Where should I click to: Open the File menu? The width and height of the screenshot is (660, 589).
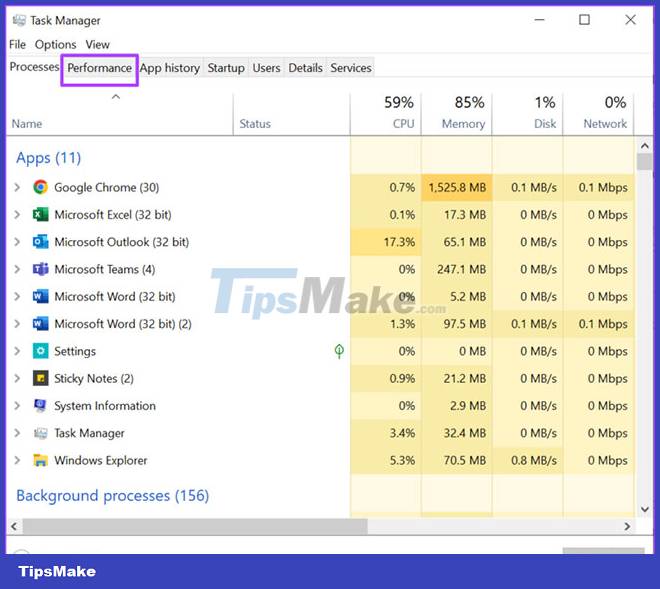[17, 44]
